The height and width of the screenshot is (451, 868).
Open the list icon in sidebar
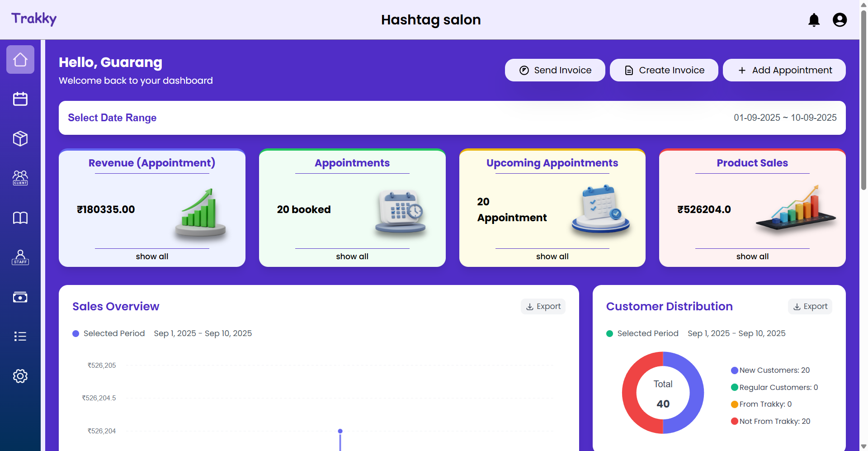click(20, 337)
